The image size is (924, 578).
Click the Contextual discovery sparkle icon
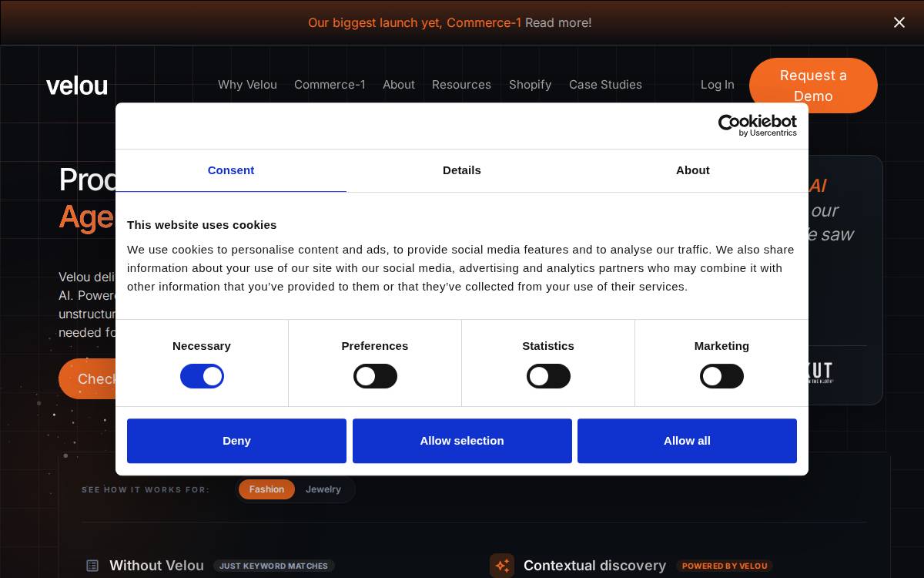(502, 566)
